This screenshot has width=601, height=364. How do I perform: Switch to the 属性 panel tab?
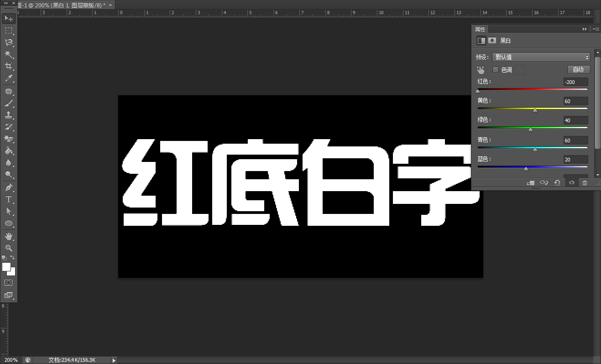[481, 29]
